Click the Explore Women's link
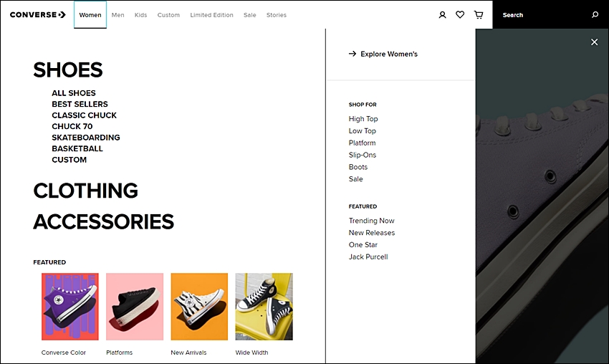This screenshot has width=609, height=364. pyautogui.click(x=389, y=54)
